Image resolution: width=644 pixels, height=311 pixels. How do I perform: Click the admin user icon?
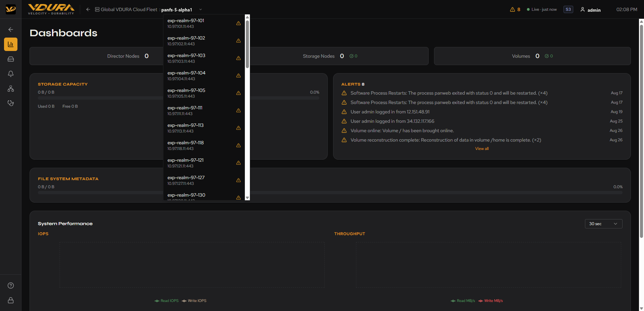tap(583, 9)
